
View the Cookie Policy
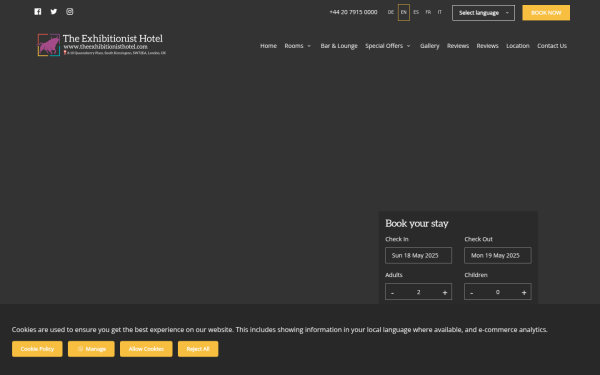(37, 349)
